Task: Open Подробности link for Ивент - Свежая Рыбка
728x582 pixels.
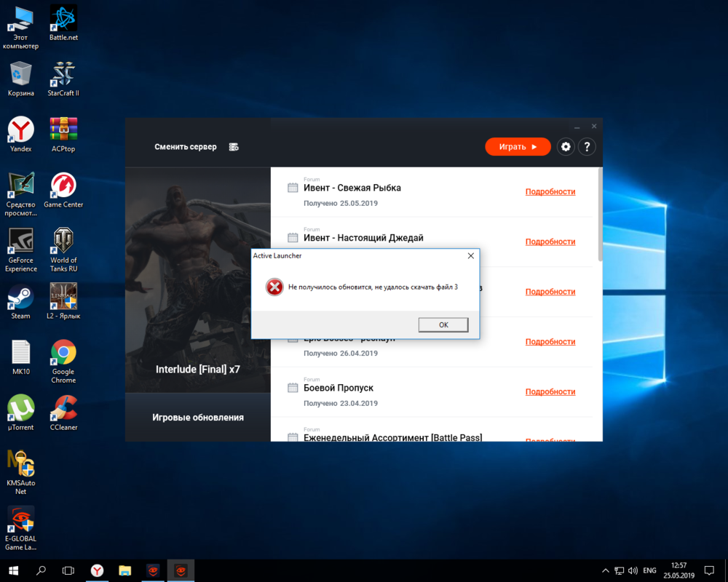Action: (x=550, y=192)
